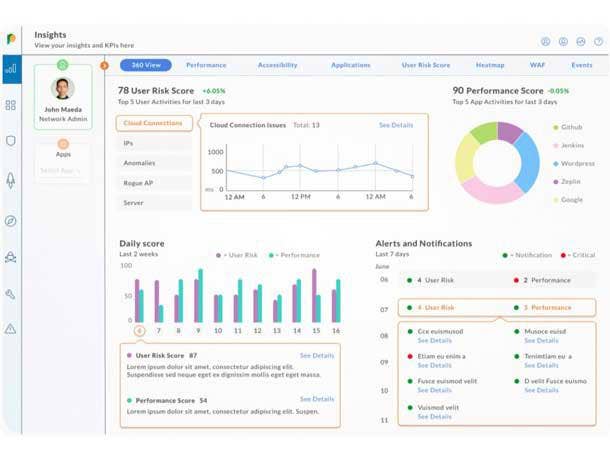Viewport: 610px width, 457px height.
Task: Click the wrench tools icon in sidebar
Action: tap(11, 294)
